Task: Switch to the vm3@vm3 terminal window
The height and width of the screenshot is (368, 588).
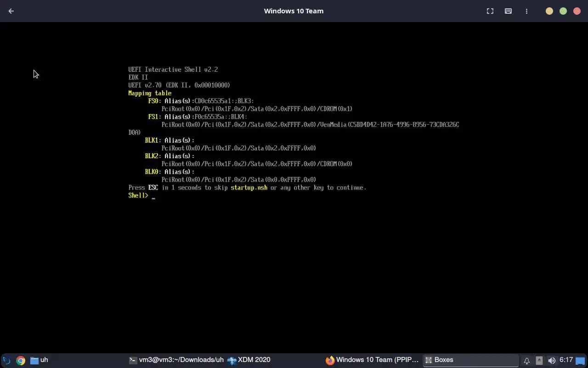Action: pos(176,360)
